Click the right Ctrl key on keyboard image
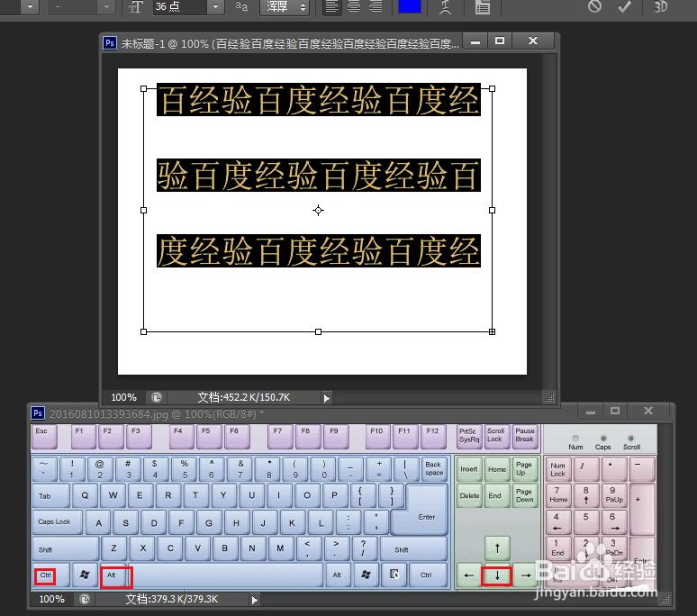Viewport: 697px width, 616px height. [426, 575]
